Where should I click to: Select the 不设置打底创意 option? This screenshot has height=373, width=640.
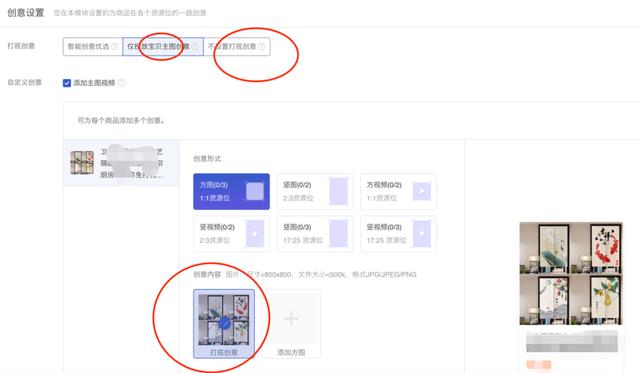tap(236, 47)
